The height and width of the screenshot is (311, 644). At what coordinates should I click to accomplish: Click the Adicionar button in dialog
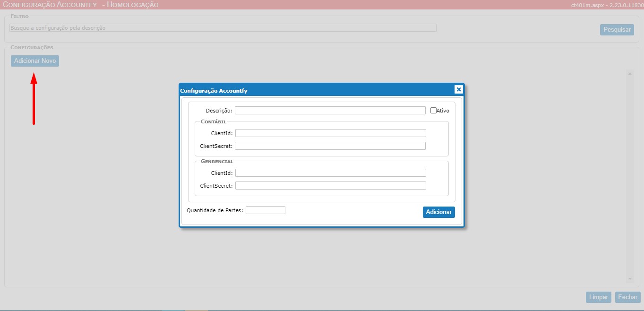[439, 212]
